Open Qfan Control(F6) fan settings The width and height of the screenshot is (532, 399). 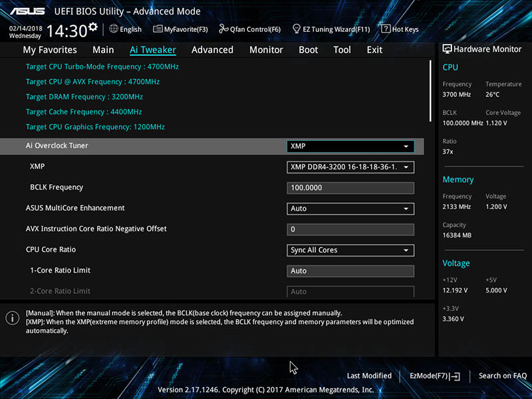click(250, 29)
